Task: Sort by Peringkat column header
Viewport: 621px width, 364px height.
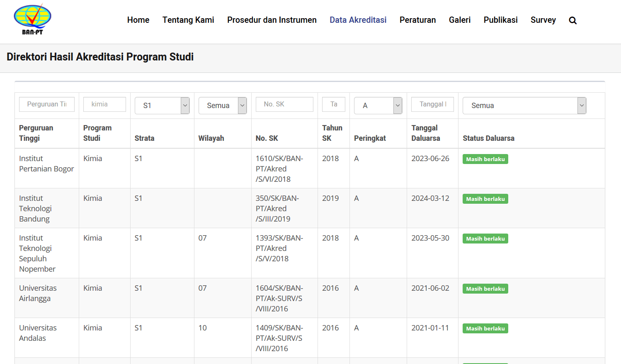Action: coord(370,138)
